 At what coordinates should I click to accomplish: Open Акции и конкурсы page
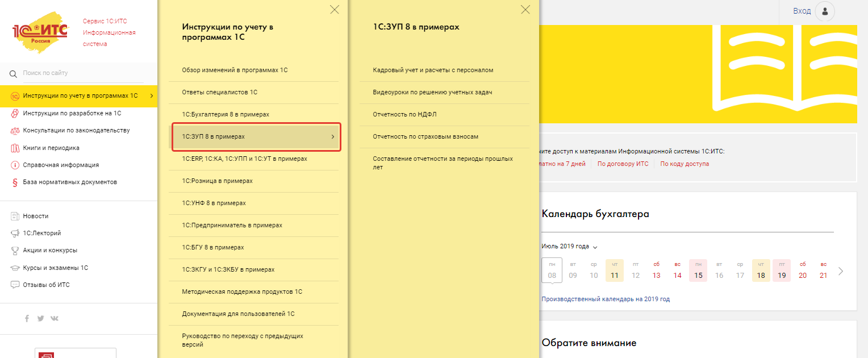(50, 251)
